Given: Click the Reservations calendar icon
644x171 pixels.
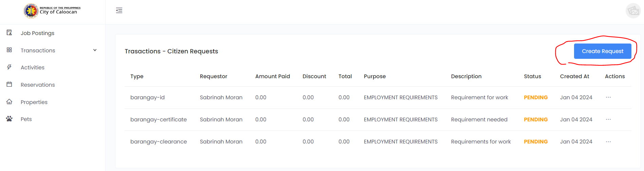Looking at the screenshot, I should click(9, 84).
